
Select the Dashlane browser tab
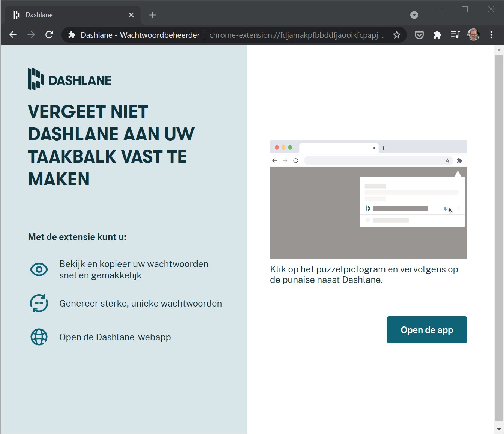pyautogui.click(x=73, y=15)
